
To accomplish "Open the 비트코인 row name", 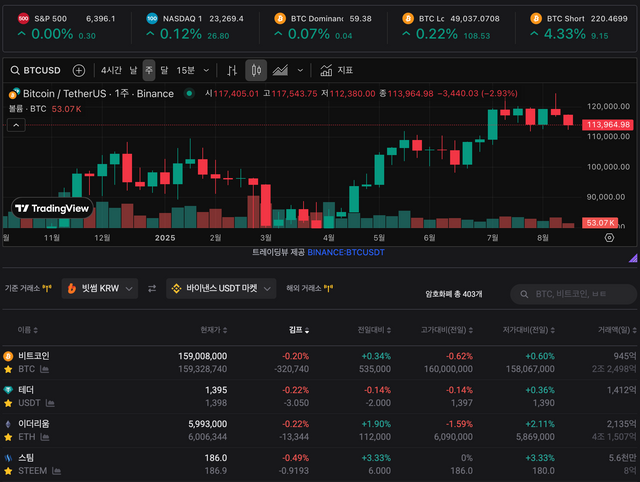I will 34,356.
